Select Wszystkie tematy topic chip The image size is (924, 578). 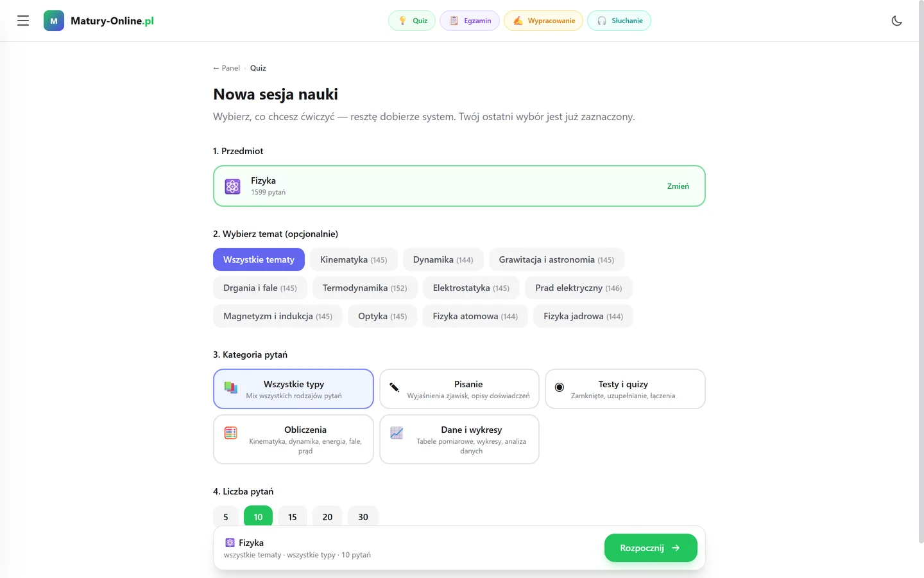[x=259, y=259]
